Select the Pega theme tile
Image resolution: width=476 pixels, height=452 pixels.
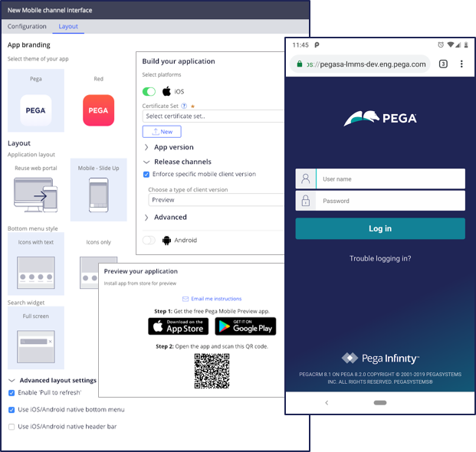coord(35,101)
